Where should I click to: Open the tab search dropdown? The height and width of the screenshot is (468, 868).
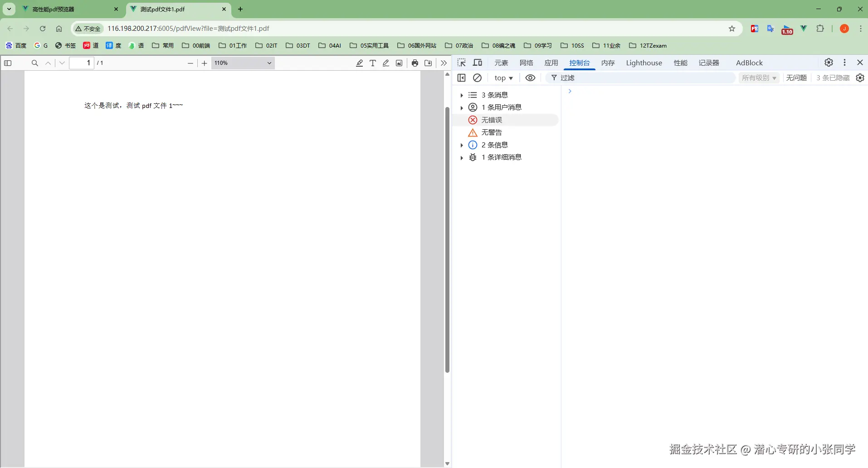click(9, 9)
